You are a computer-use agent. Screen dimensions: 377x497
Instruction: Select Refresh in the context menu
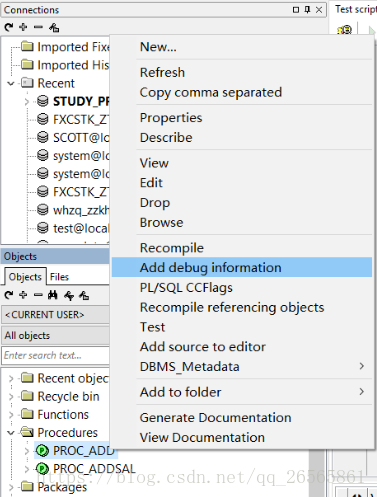tap(242, 72)
